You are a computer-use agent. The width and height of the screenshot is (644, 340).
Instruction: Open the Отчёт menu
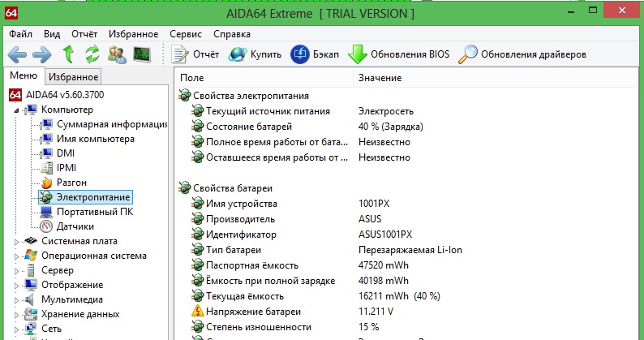[x=84, y=34]
